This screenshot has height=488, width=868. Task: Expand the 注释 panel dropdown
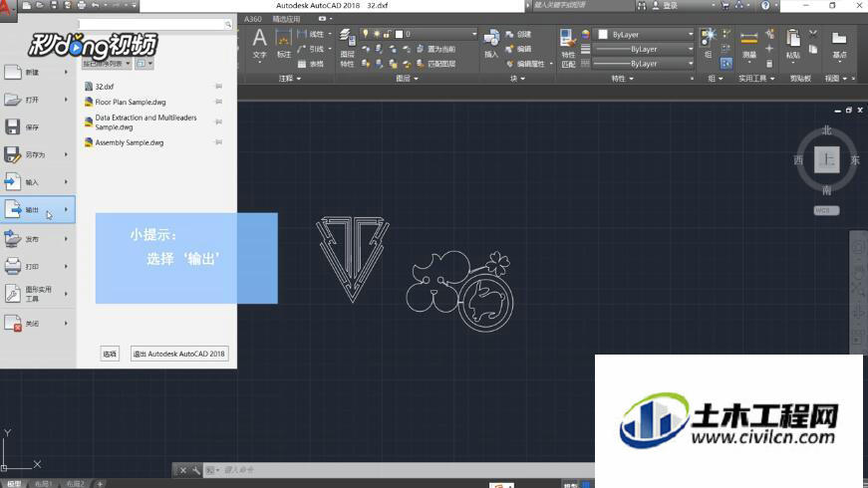[x=290, y=79]
